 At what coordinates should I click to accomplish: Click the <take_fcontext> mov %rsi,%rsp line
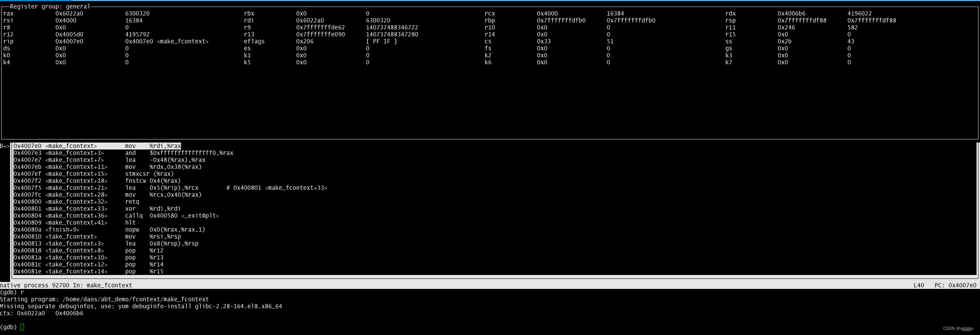[x=97, y=237]
